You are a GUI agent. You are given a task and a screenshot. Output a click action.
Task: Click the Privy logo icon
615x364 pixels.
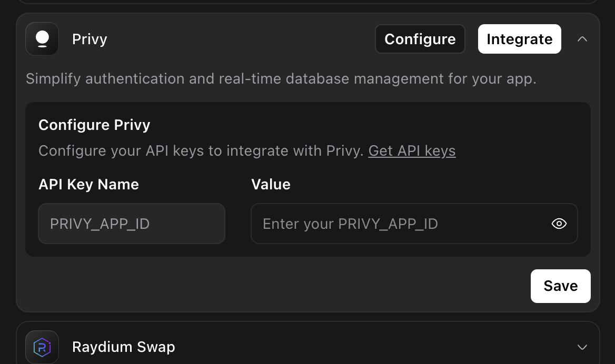coord(42,38)
